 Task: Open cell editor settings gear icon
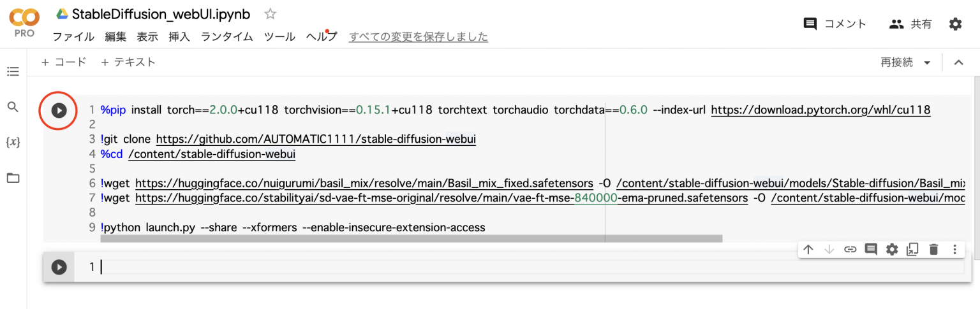pyautogui.click(x=892, y=250)
